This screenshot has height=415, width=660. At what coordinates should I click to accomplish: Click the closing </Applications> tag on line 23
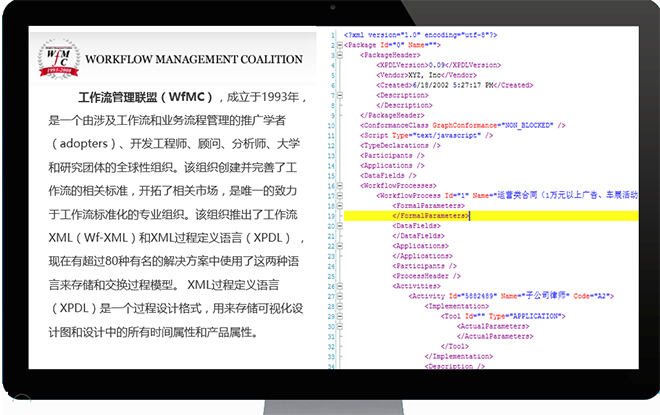[422, 256]
